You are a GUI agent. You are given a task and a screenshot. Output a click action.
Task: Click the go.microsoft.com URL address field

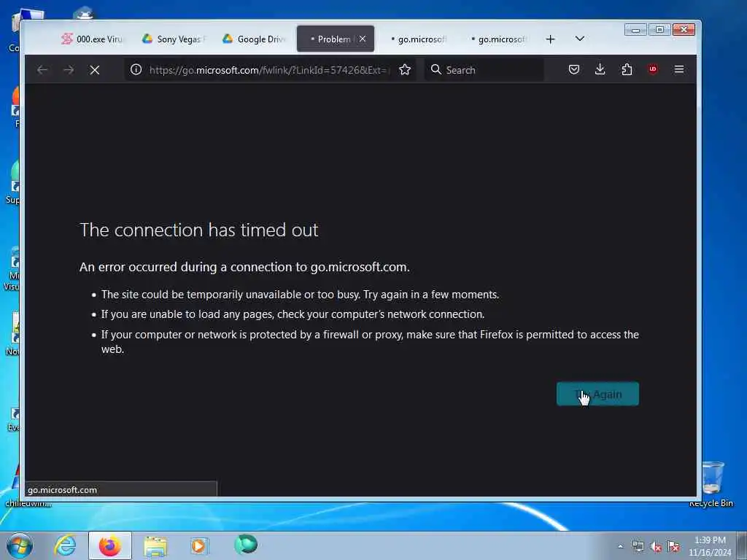tap(269, 70)
